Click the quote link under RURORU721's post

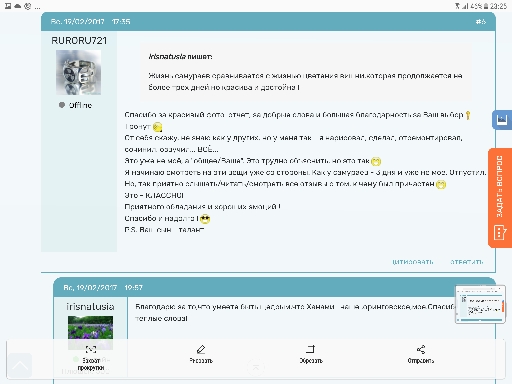click(x=413, y=262)
